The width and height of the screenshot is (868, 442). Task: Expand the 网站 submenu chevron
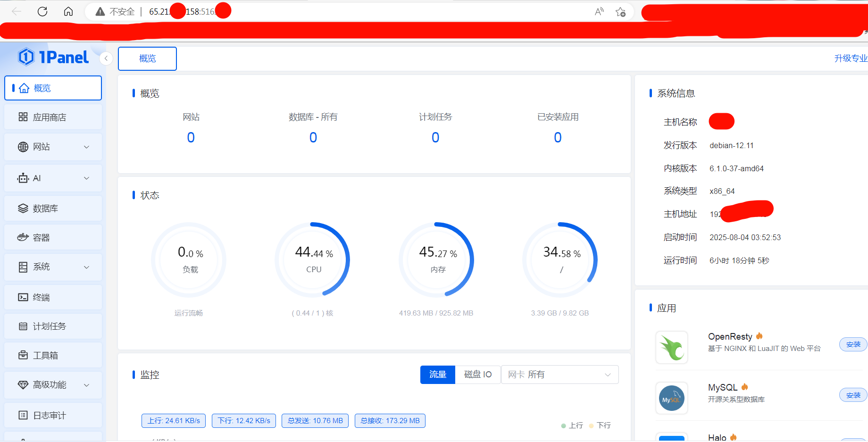(x=87, y=147)
